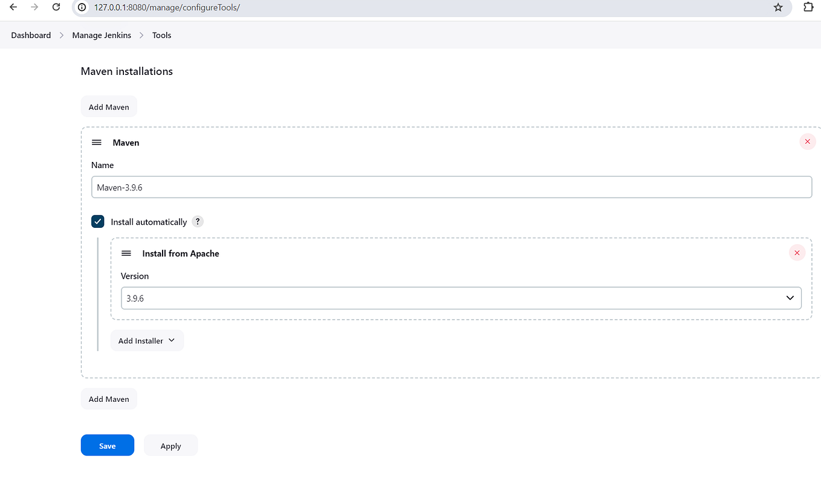Reload the Jenkins configuration page
This screenshot has height=504, width=821.
point(56,7)
